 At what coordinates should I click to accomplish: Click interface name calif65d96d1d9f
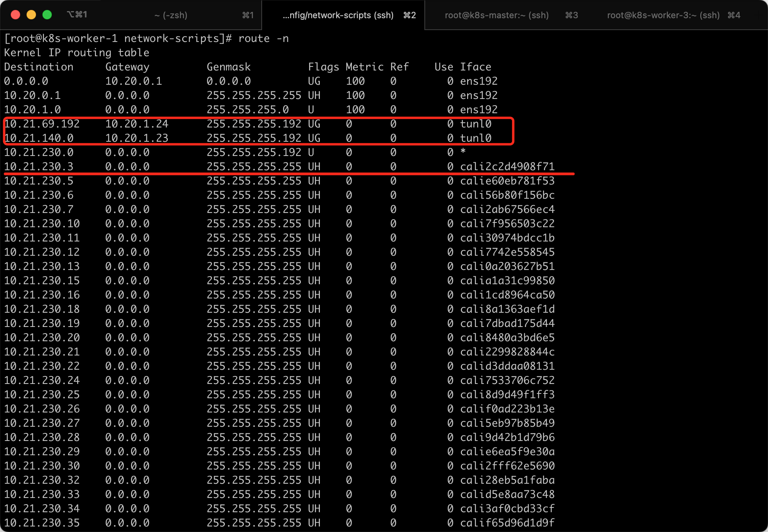click(507, 523)
